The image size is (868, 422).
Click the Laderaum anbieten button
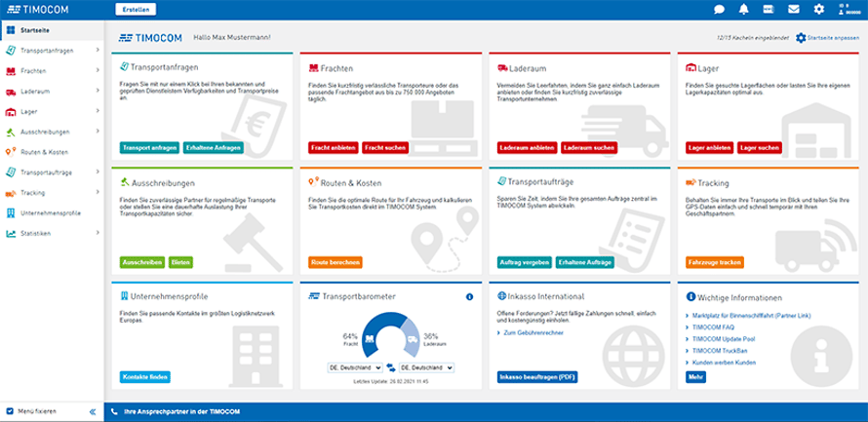tap(527, 148)
